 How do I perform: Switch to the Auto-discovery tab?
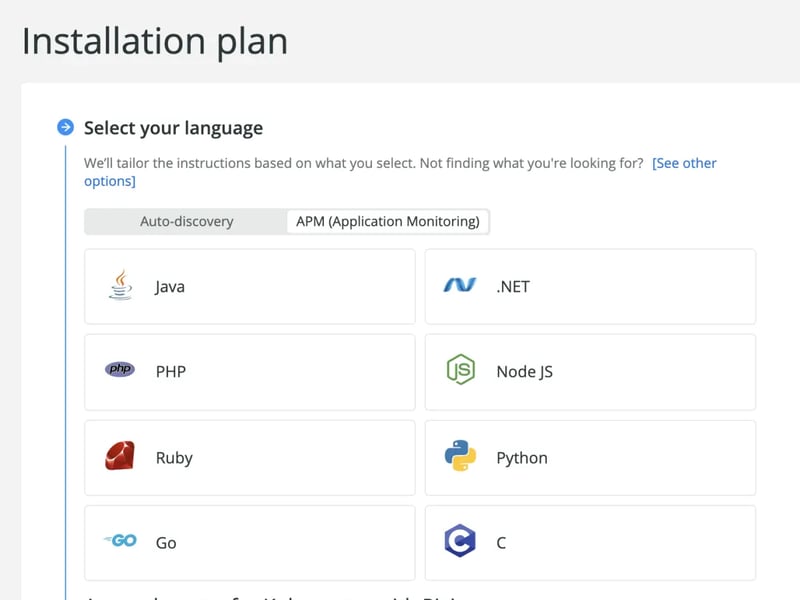click(x=187, y=221)
